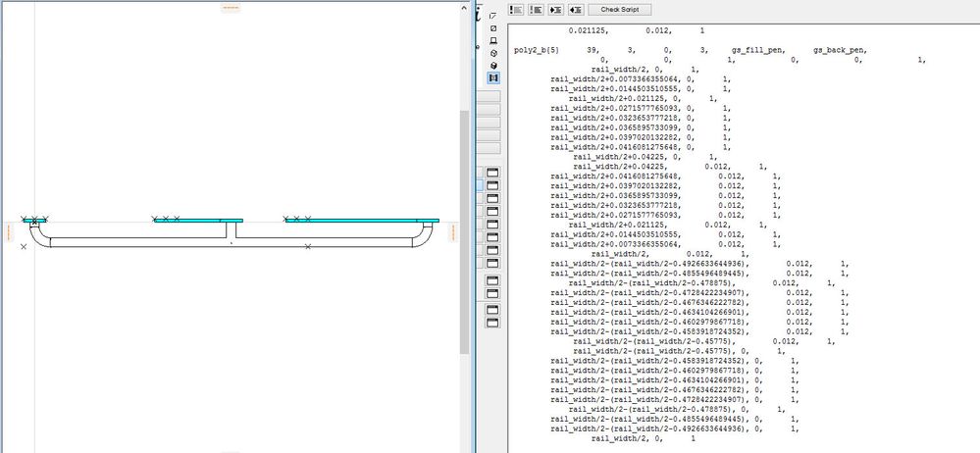Click the last script line 'rail_width/2, 0, 1'
Image resolution: width=980 pixels, height=453 pixels.
pos(645,438)
